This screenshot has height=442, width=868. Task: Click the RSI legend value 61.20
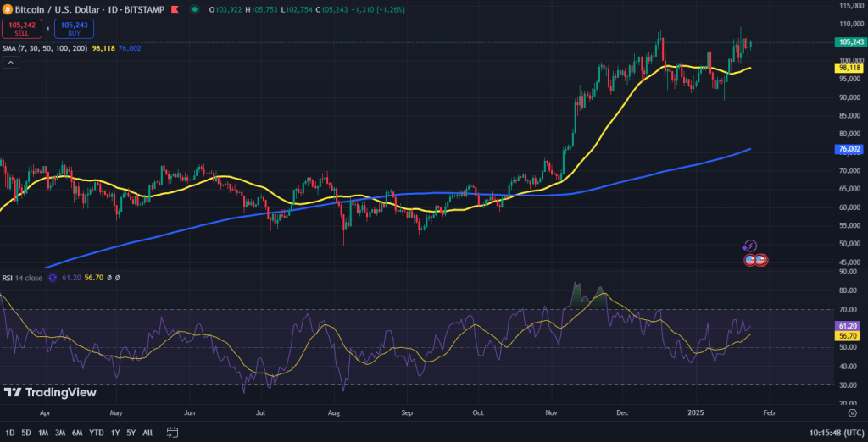point(71,279)
